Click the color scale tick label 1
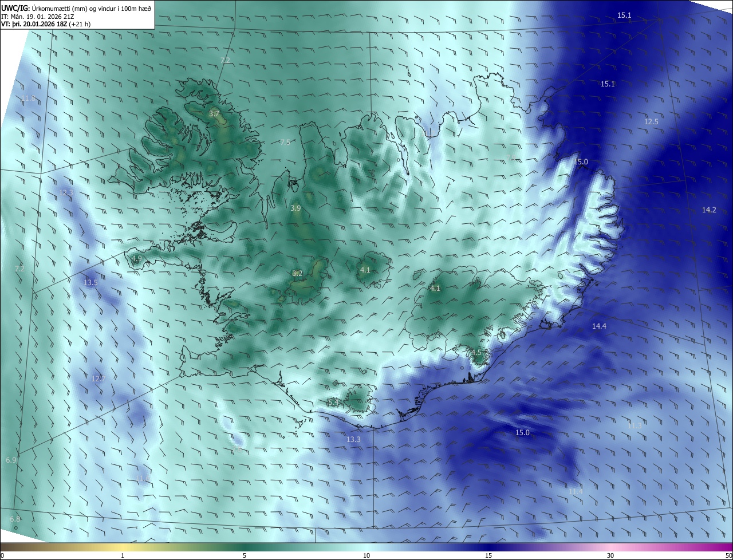 [x=123, y=555]
